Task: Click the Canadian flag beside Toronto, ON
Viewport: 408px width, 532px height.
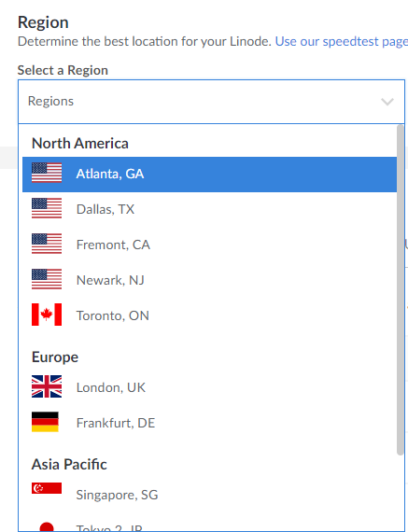Action: tap(47, 315)
